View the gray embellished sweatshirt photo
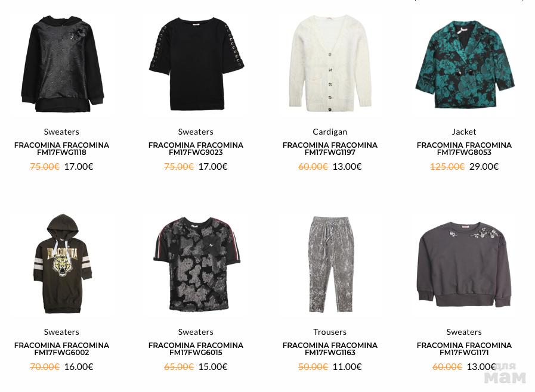This screenshot has width=535, height=392. (x=465, y=264)
